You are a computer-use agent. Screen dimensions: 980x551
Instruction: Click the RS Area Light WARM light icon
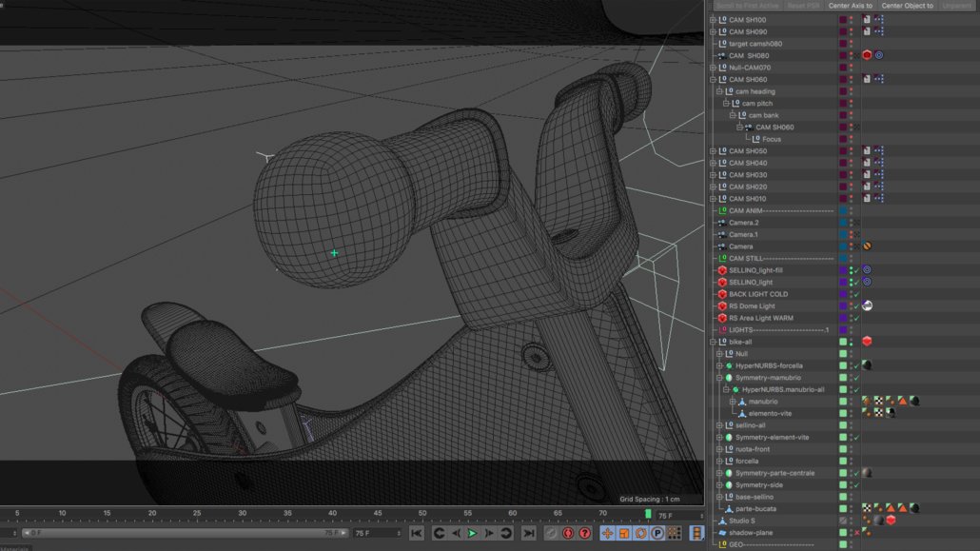[722, 319]
